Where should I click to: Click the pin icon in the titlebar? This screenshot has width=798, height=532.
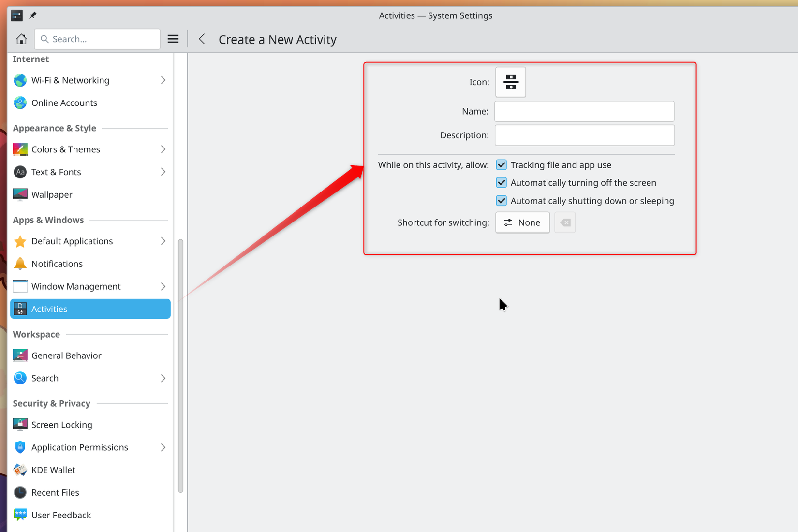coord(32,15)
